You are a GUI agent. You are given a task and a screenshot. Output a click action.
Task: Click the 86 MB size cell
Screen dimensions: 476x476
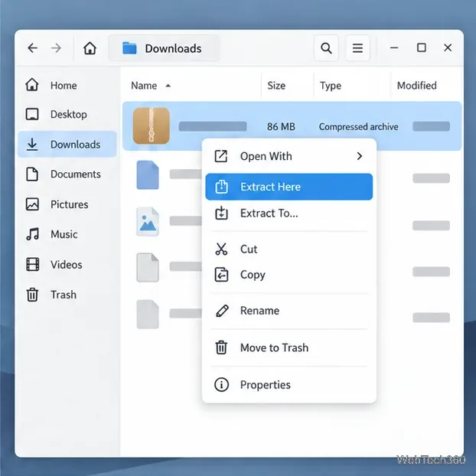pos(281,126)
